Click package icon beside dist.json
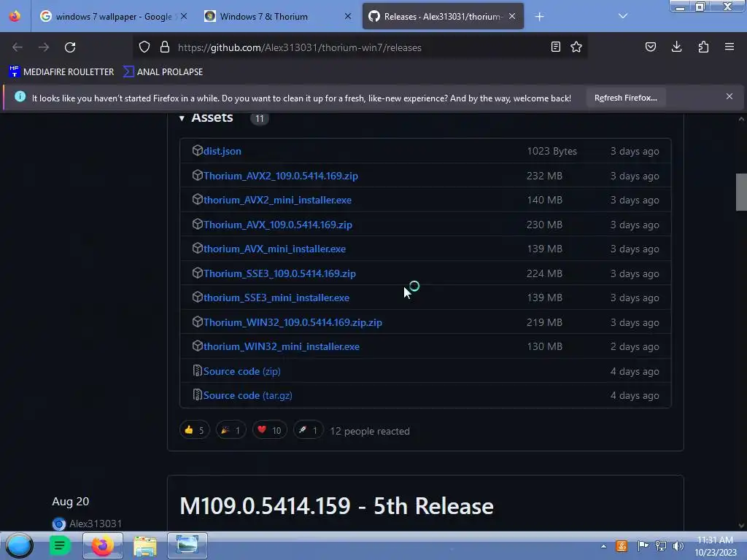The height and width of the screenshot is (560, 747). (197, 150)
